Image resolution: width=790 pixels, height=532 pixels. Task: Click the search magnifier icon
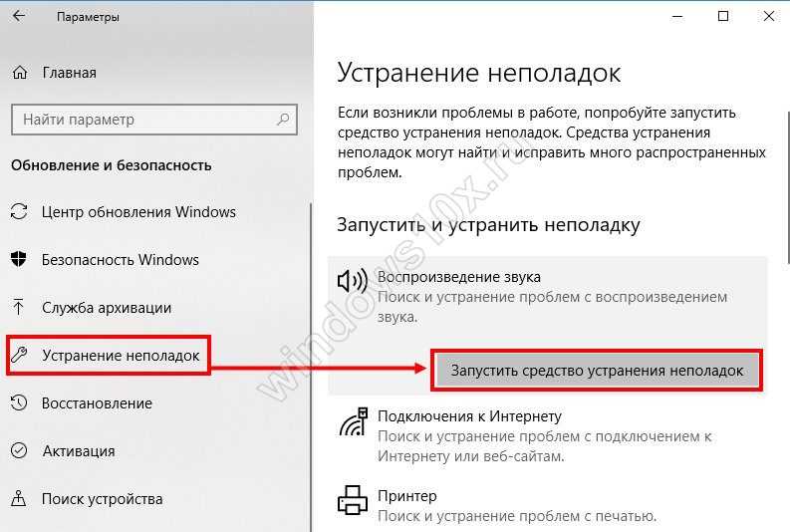(283, 120)
